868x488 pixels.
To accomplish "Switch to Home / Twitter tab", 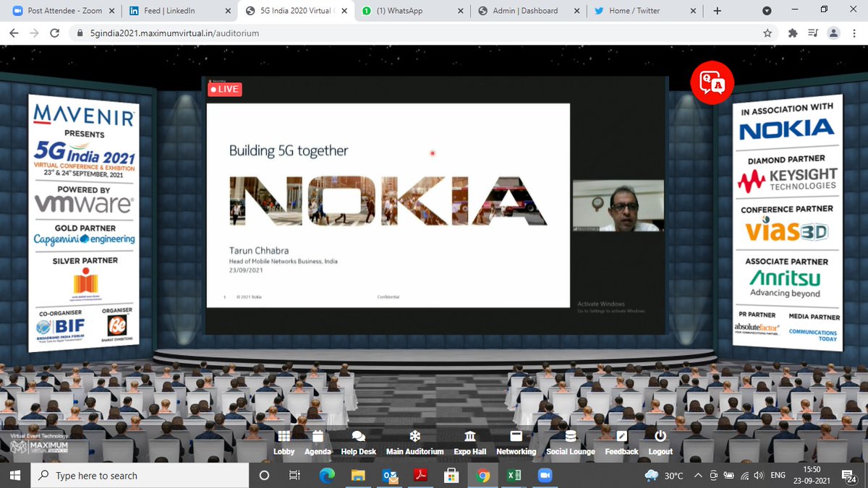I will click(x=645, y=11).
